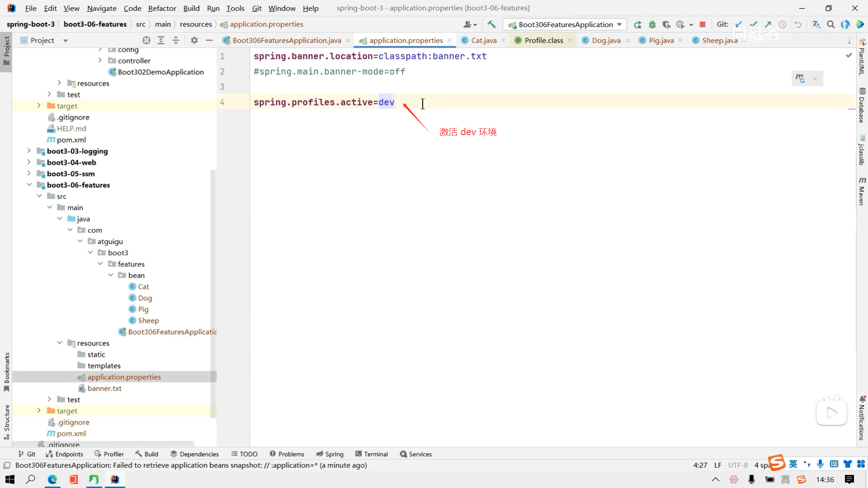Image resolution: width=868 pixels, height=488 pixels.
Task: Switch to the Cat.java tab
Action: [483, 40]
